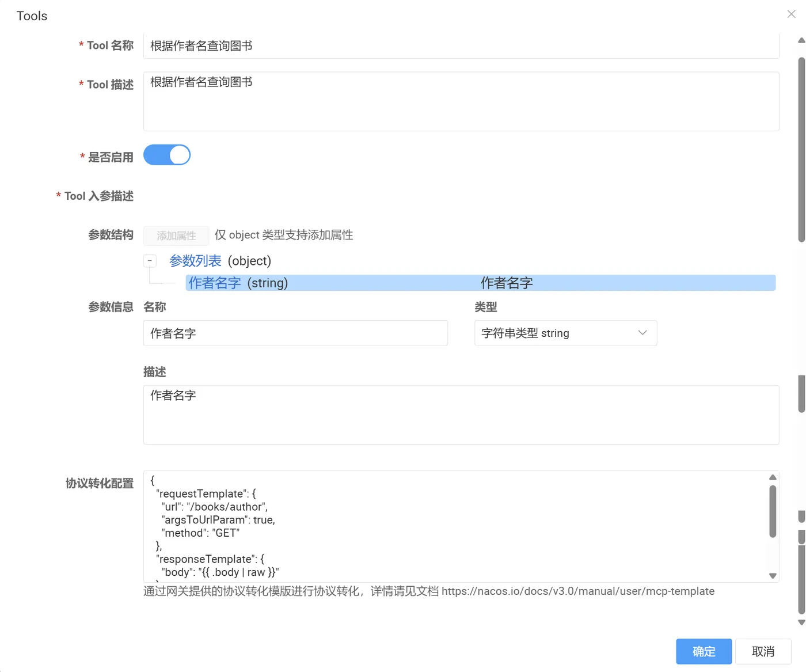Image resolution: width=806 pixels, height=672 pixels.
Task: Click the up arrow of the JSON editor scrollbar
Action: [x=773, y=477]
